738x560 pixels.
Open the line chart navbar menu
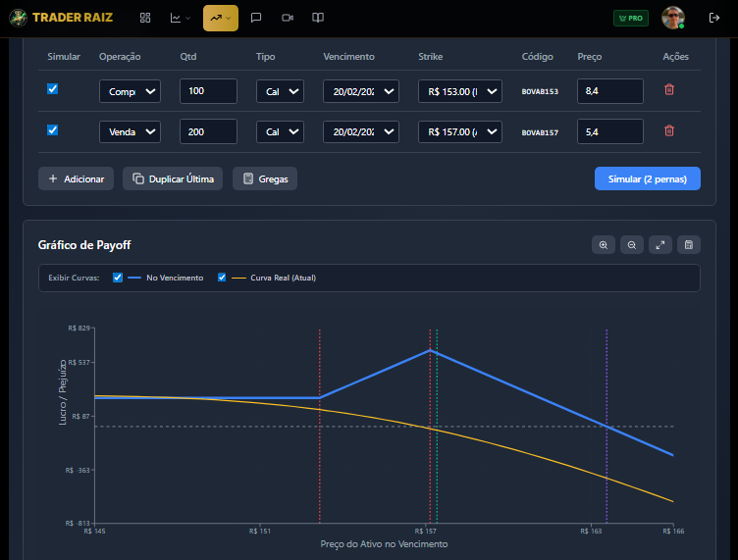tap(180, 18)
